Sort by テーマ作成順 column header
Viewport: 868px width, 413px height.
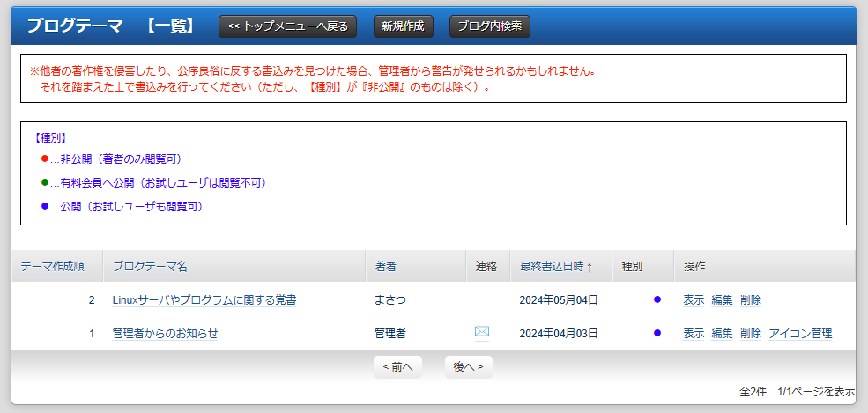click(x=52, y=267)
